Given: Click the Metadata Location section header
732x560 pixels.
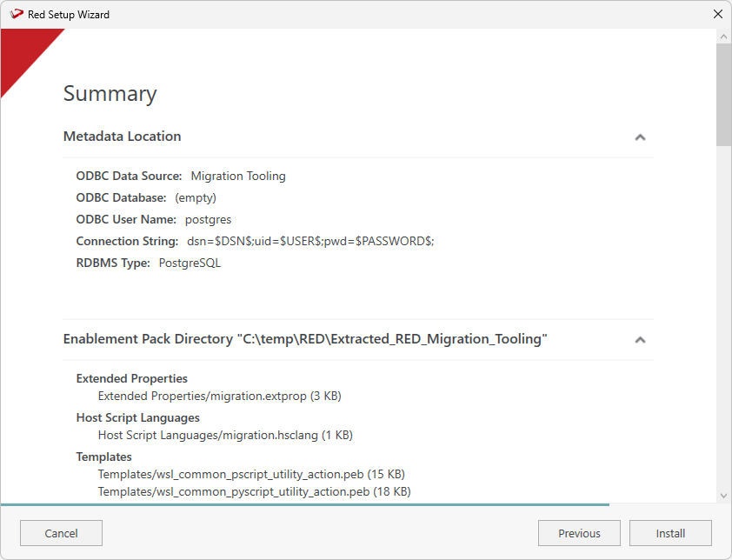Looking at the screenshot, I should (x=123, y=137).
